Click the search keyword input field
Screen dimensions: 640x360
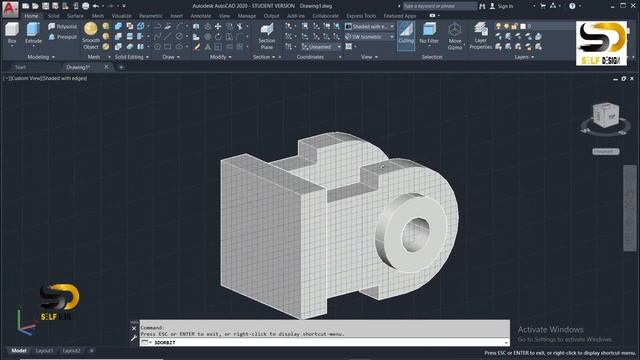tap(440, 6)
